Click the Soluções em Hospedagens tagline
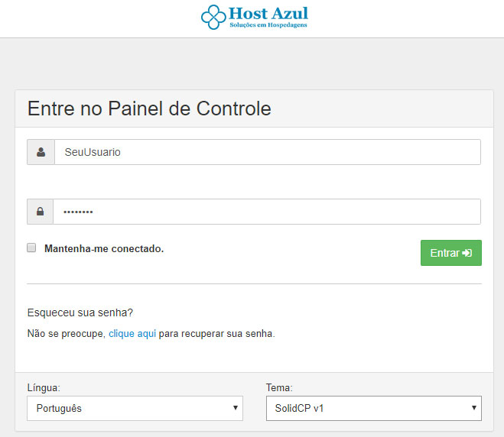 [x=268, y=25]
